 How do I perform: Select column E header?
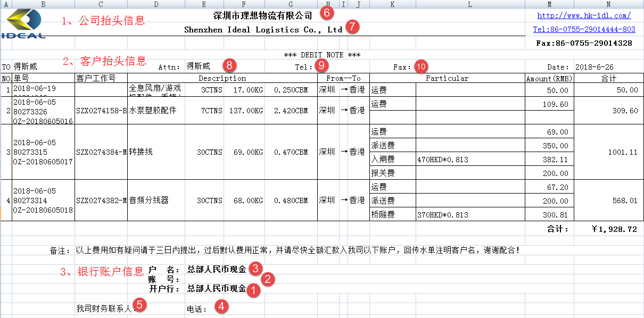[204, 4]
